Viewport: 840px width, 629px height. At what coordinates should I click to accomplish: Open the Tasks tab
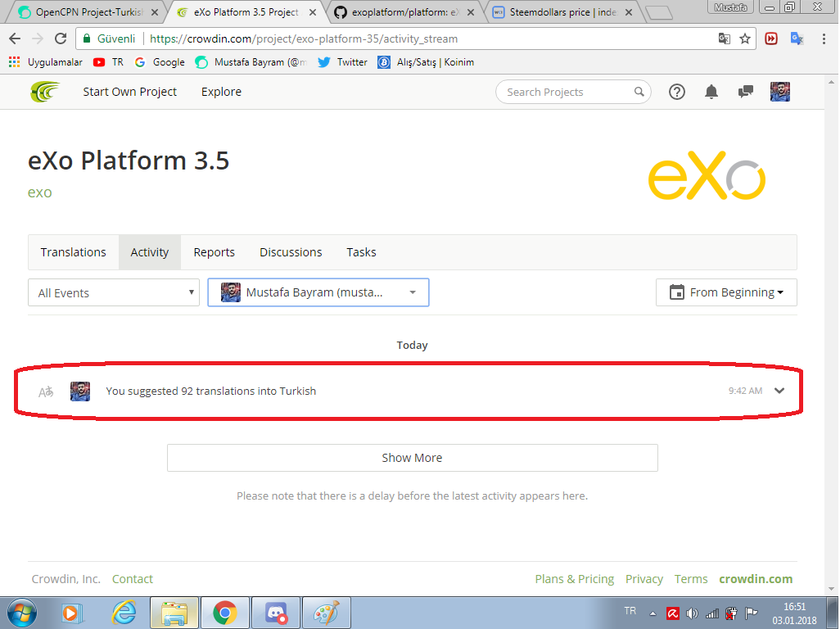tap(362, 252)
